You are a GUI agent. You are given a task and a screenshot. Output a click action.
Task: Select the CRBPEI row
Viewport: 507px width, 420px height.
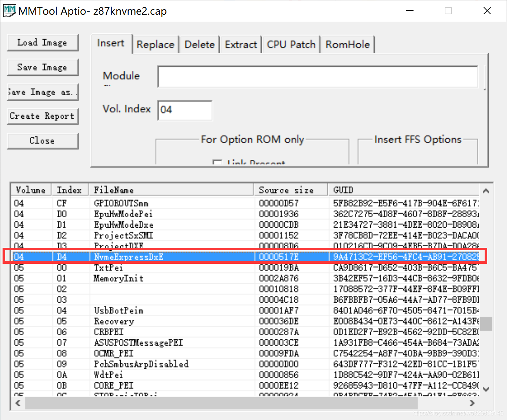[245, 332]
